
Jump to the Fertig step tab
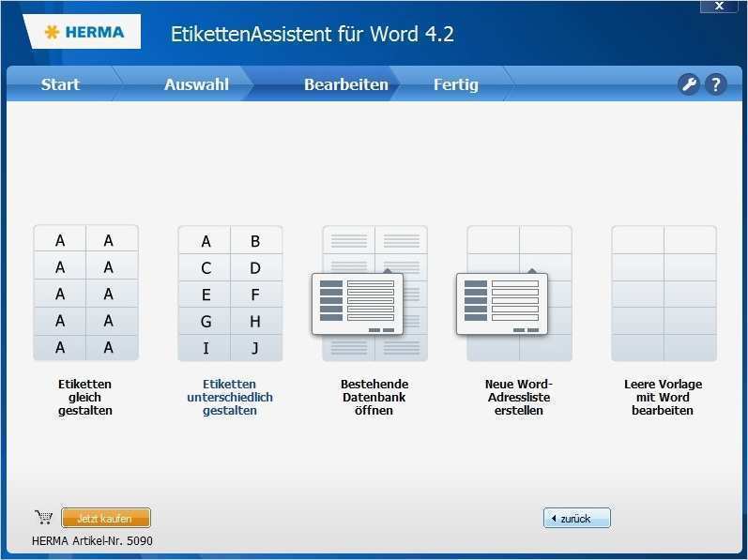(x=455, y=84)
